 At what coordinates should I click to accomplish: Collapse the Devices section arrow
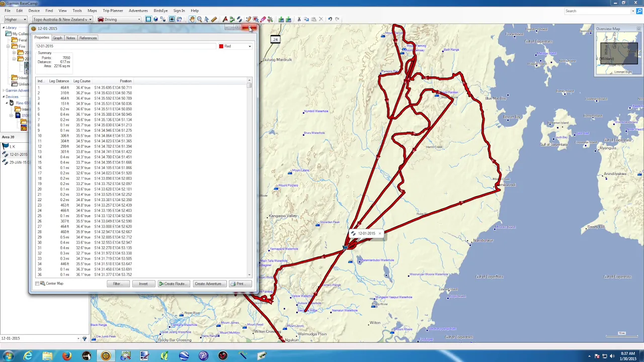[3, 97]
